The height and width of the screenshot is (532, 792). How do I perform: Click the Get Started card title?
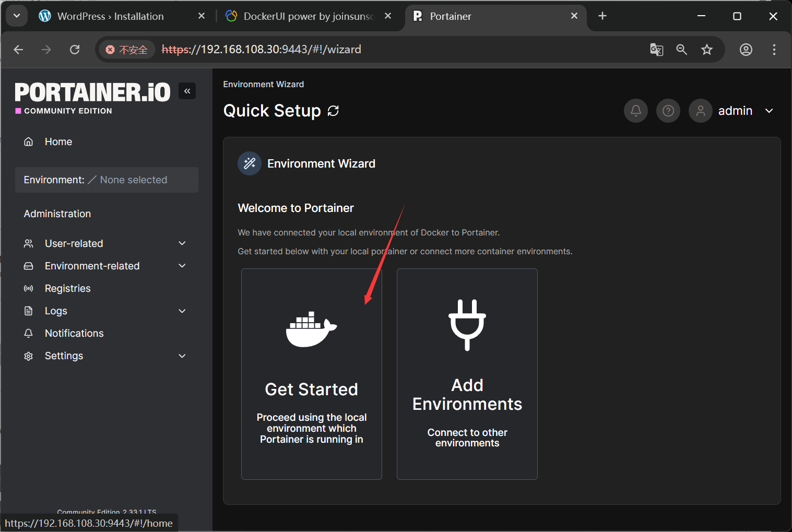click(312, 389)
